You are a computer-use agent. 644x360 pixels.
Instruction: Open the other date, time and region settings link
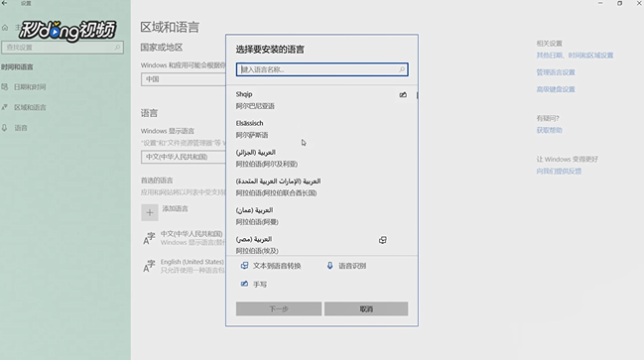click(x=575, y=56)
